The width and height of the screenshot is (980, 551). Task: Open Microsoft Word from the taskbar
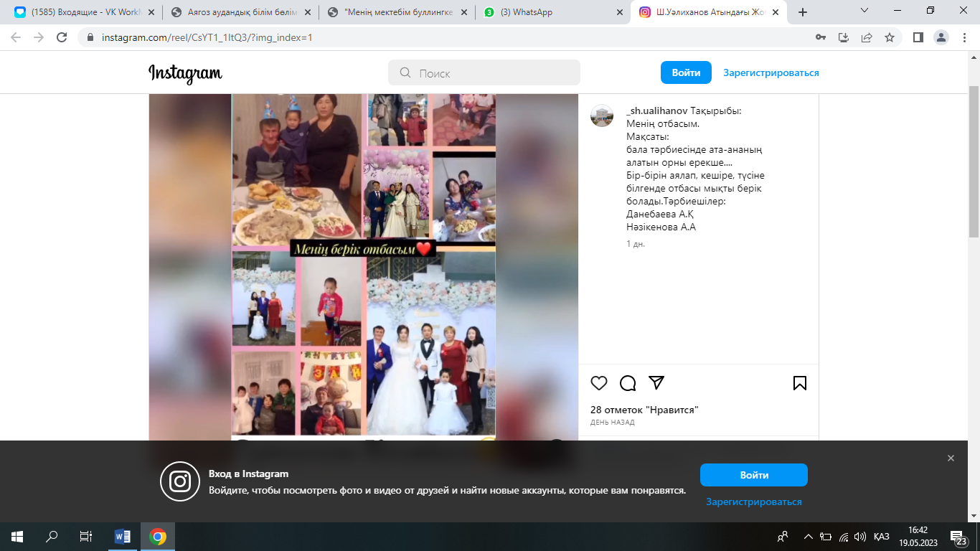tap(123, 537)
